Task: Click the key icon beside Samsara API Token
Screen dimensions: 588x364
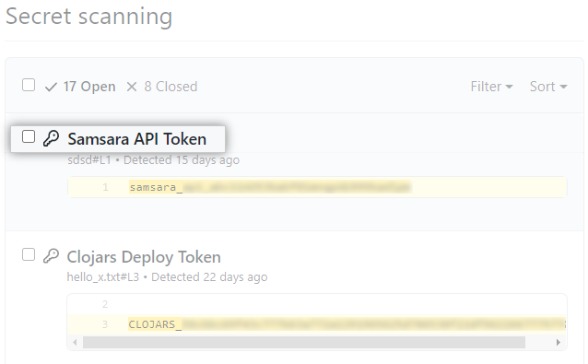Action: coord(51,138)
